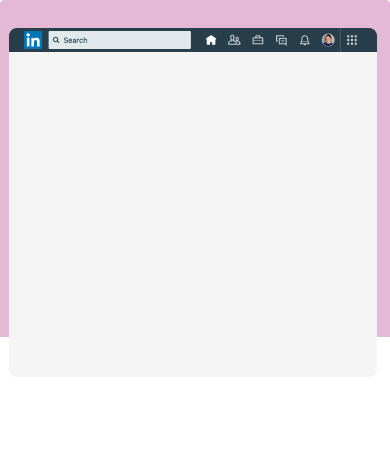Focus the Search input field

coord(120,40)
